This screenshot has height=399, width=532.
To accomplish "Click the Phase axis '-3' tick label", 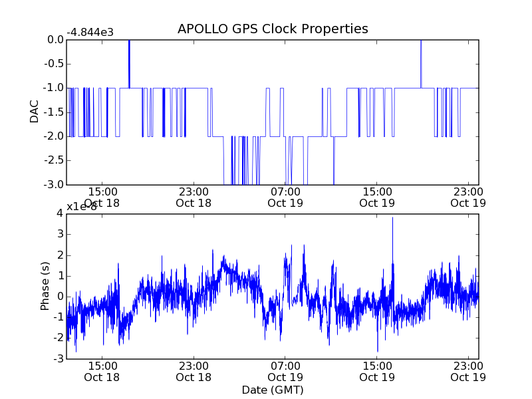I will [59, 358].
